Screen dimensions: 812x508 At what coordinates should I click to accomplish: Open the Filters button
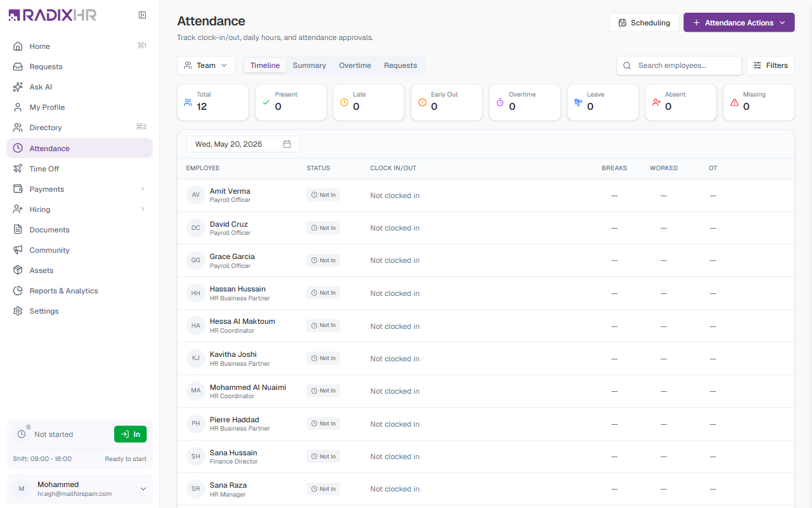771,65
